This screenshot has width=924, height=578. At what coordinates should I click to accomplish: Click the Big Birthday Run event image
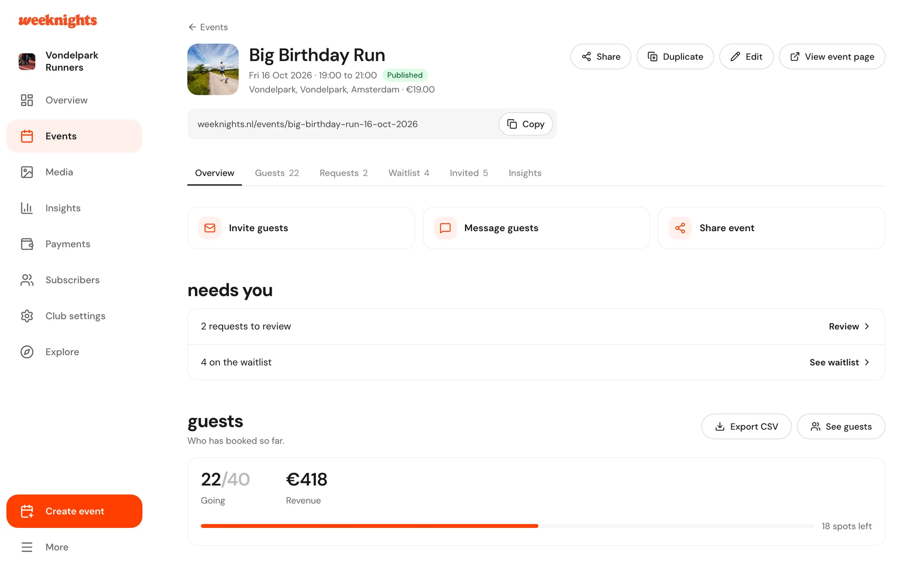[213, 69]
